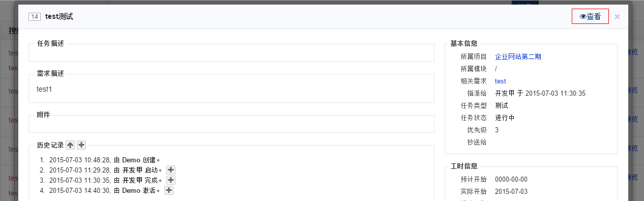Open the 企业网站第二期 project link
This screenshot has width=644, height=201.
[518, 56]
